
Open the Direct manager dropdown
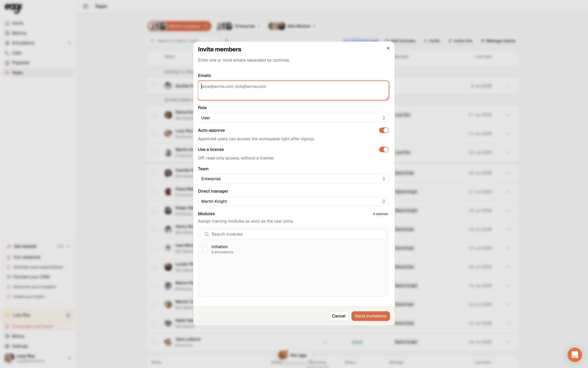pyautogui.click(x=293, y=201)
